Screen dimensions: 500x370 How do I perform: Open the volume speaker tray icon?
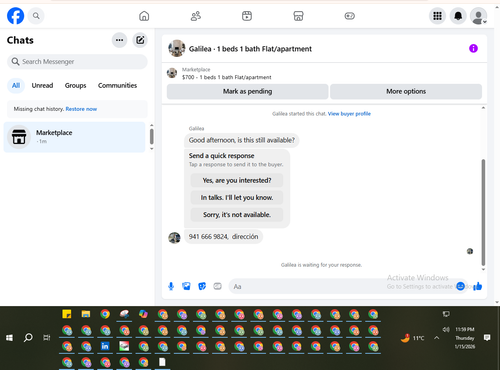tap(446, 329)
